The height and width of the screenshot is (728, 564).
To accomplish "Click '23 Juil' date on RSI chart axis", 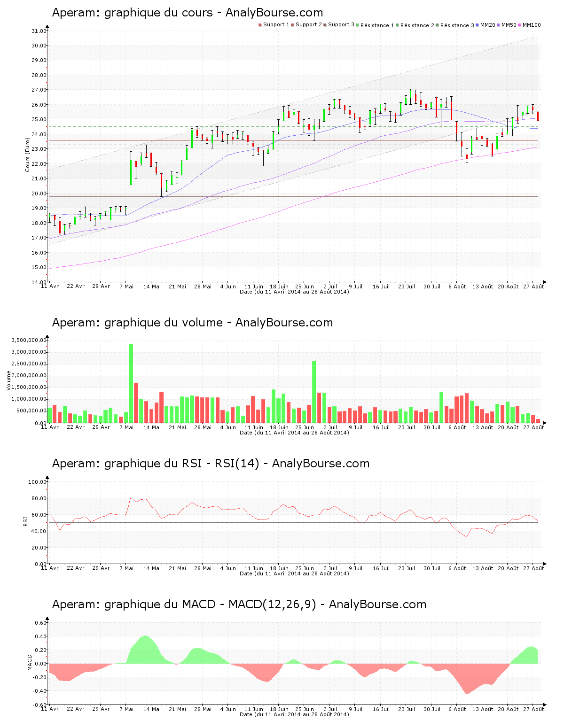I will click(407, 568).
